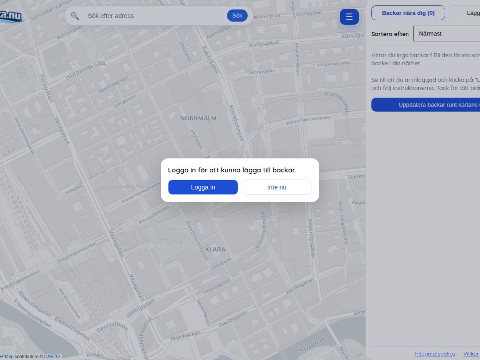Click the blue 'Sök' button
This screenshot has height=360, width=480.
(237, 16)
